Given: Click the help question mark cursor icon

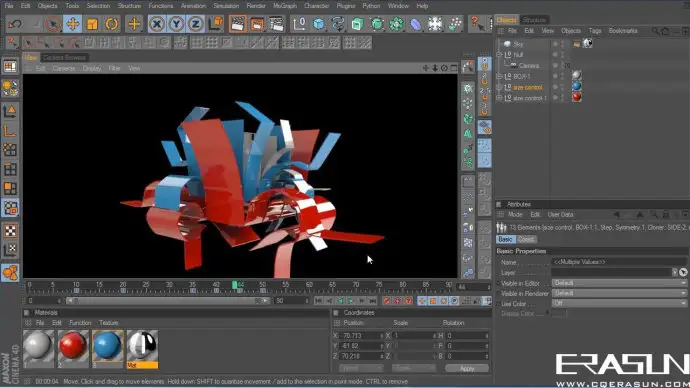Looking at the screenshot, I should coord(477,24).
